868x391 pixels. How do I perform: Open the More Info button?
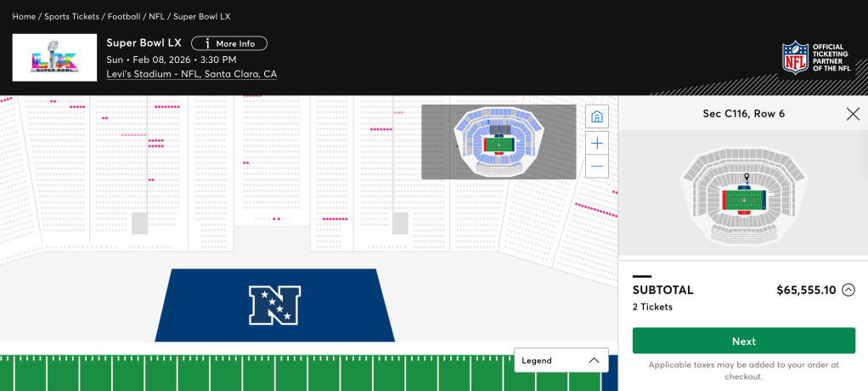coord(229,43)
